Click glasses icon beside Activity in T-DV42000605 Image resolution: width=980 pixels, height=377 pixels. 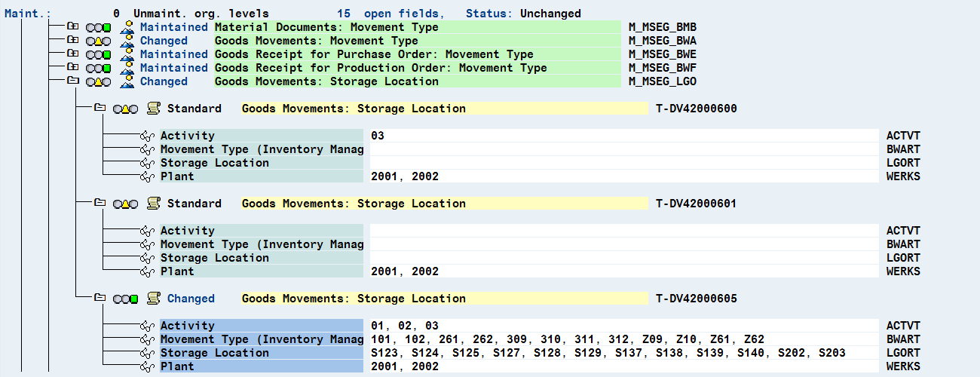[x=147, y=326]
